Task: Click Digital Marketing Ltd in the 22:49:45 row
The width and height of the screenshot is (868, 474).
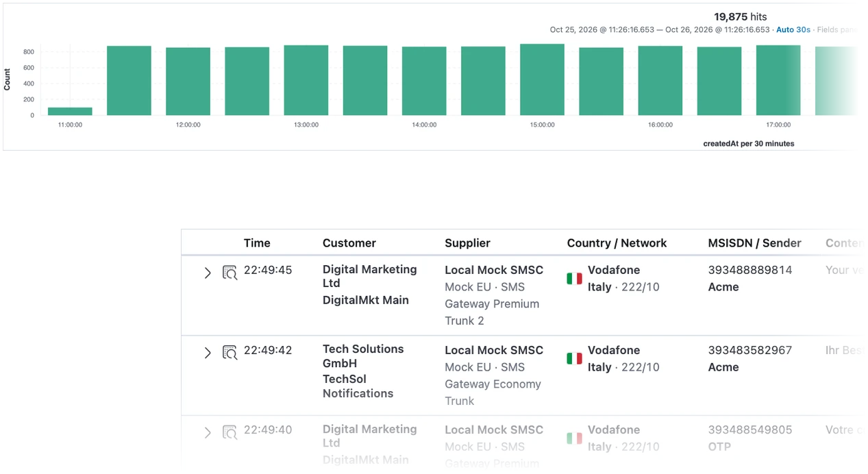Action: point(370,276)
